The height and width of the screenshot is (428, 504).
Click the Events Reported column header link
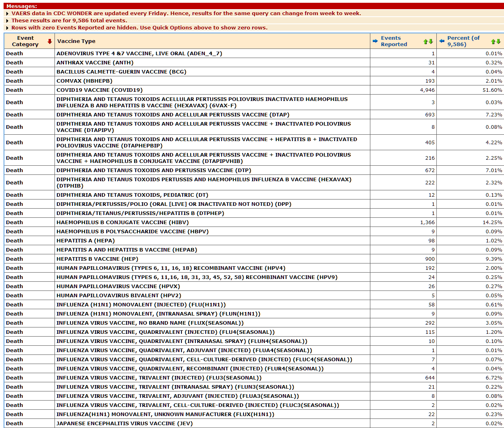point(394,41)
